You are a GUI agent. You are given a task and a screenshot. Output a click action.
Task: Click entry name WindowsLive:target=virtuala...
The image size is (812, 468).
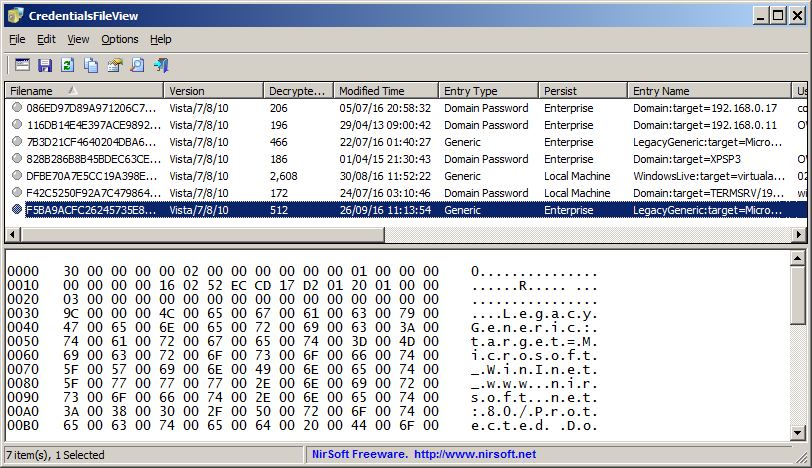pyautogui.click(x=709, y=176)
